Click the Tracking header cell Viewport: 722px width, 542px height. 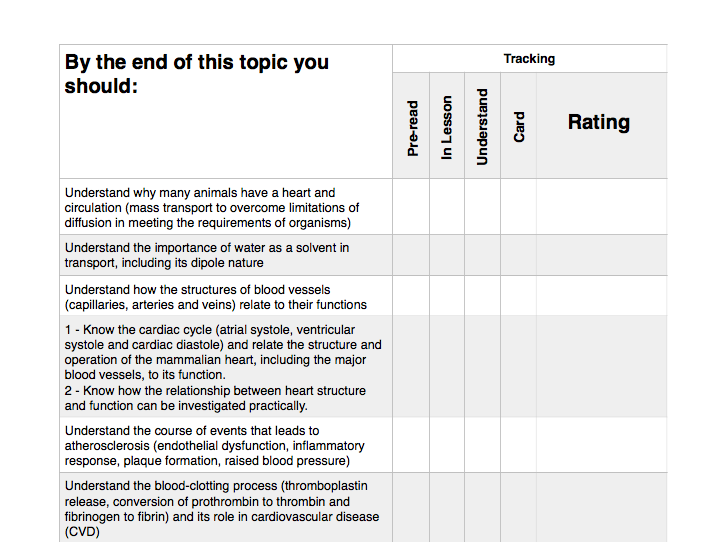click(530, 58)
